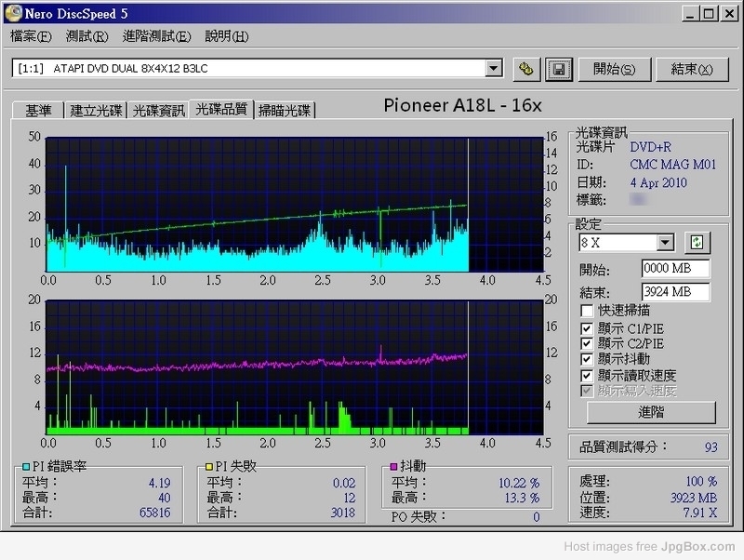The width and height of the screenshot is (744, 560).
Task: Click the purple 抖動 legend square
Action: tap(394, 466)
